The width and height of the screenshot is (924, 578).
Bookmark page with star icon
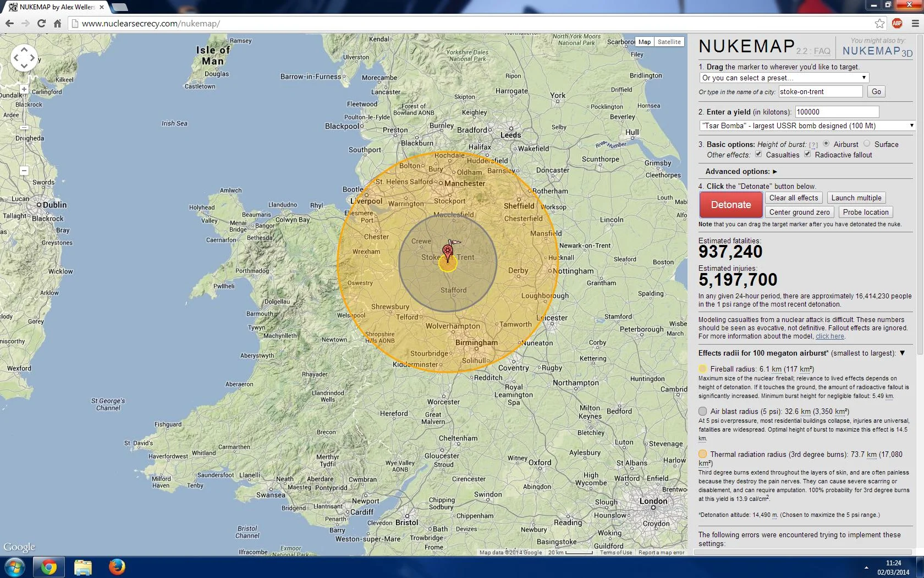[x=880, y=23]
